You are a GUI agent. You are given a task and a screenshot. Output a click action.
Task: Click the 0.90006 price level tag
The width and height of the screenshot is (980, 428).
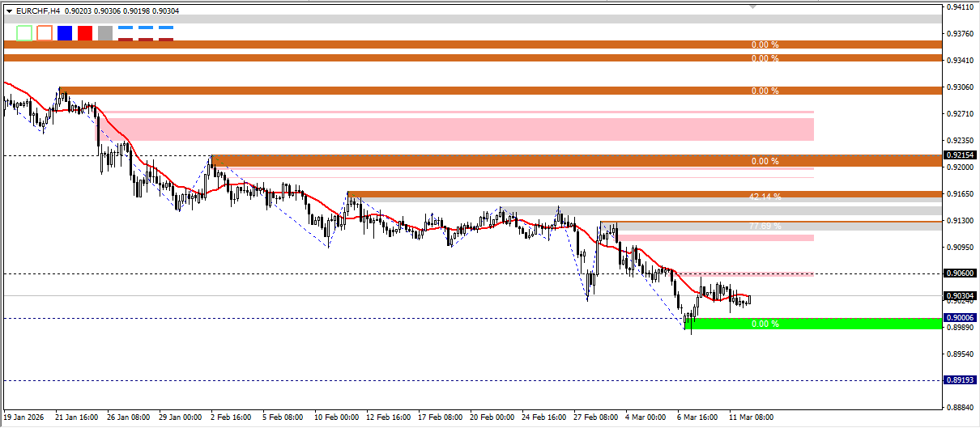coord(960,319)
